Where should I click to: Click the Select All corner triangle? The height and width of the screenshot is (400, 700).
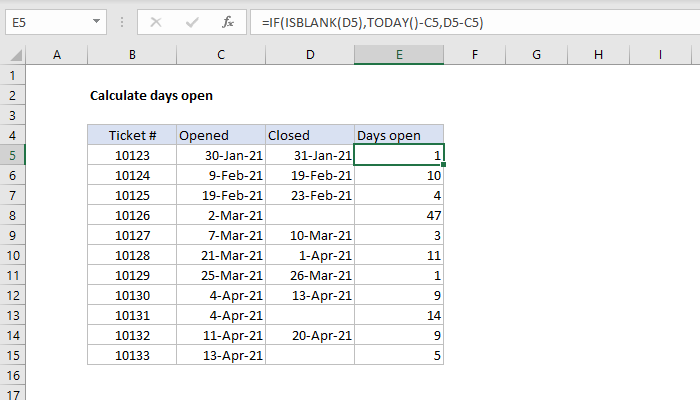(x=16, y=55)
